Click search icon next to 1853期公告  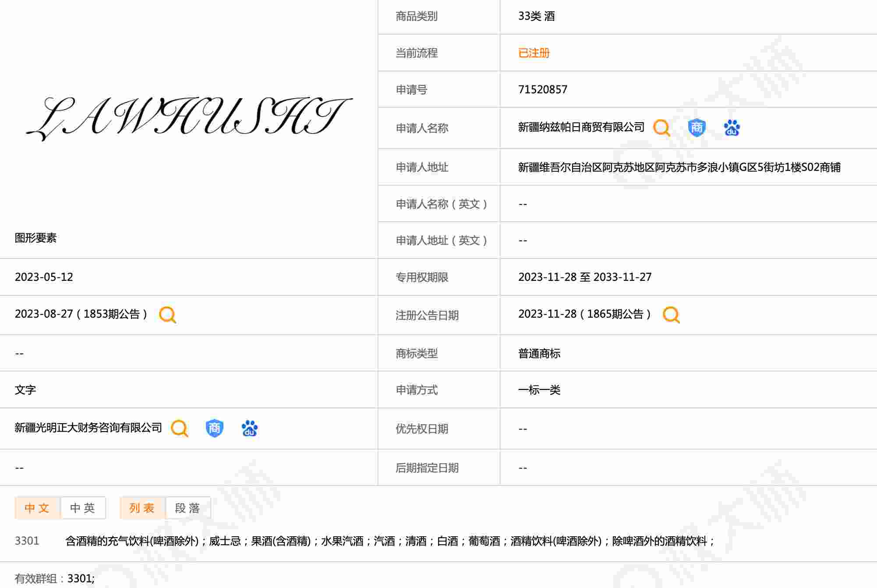167,315
